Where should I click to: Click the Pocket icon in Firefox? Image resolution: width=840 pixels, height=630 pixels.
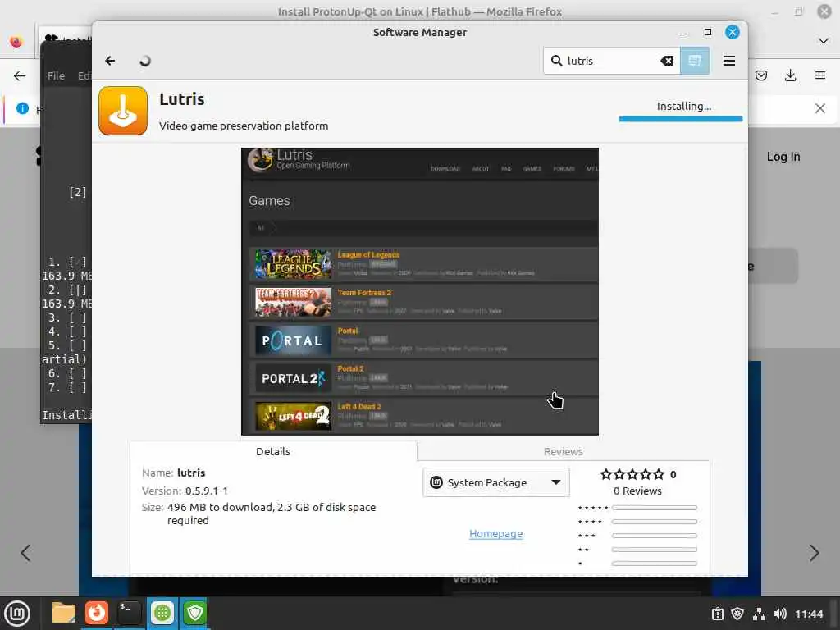(x=760, y=75)
